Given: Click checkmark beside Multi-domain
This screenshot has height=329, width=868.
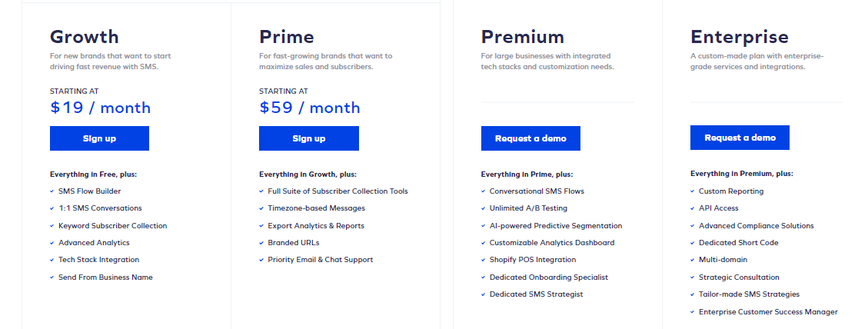Looking at the screenshot, I should [x=693, y=260].
